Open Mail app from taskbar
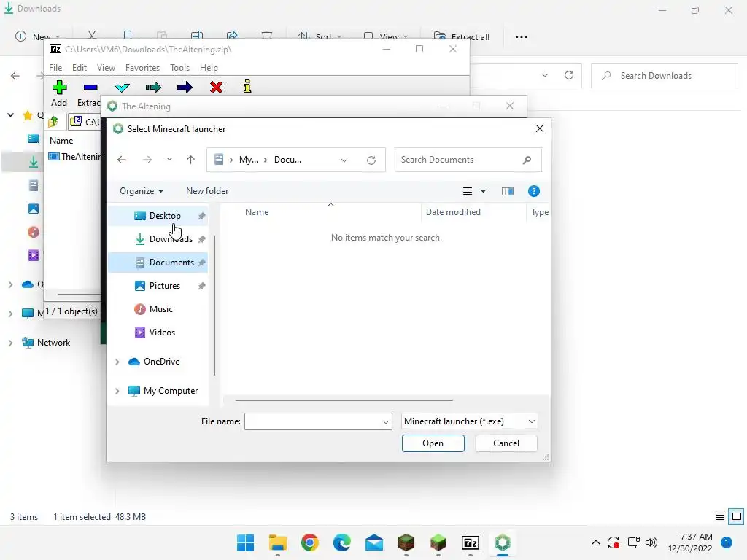 tap(374, 542)
